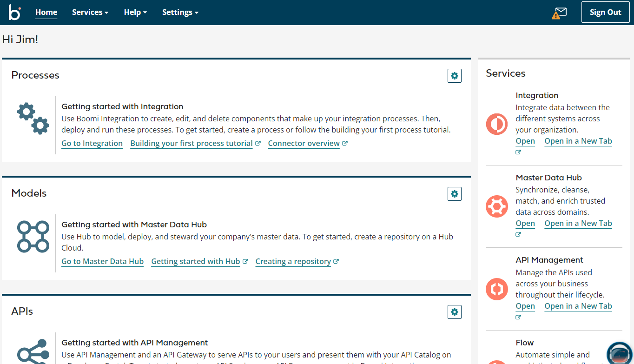
Task: Click external icon beside Getting started with Hub
Action: click(x=245, y=262)
